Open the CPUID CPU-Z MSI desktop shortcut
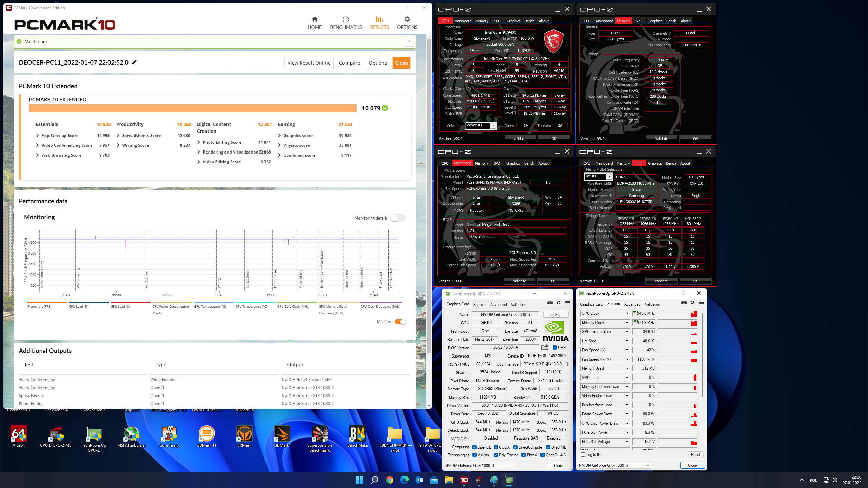The image size is (868, 488). tap(56, 436)
